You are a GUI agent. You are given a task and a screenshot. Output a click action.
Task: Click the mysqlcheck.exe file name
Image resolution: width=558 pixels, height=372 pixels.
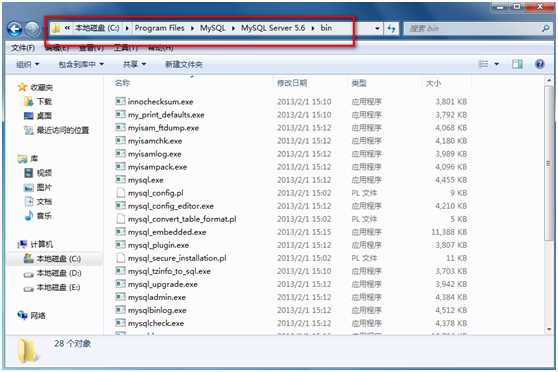tap(156, 323)
